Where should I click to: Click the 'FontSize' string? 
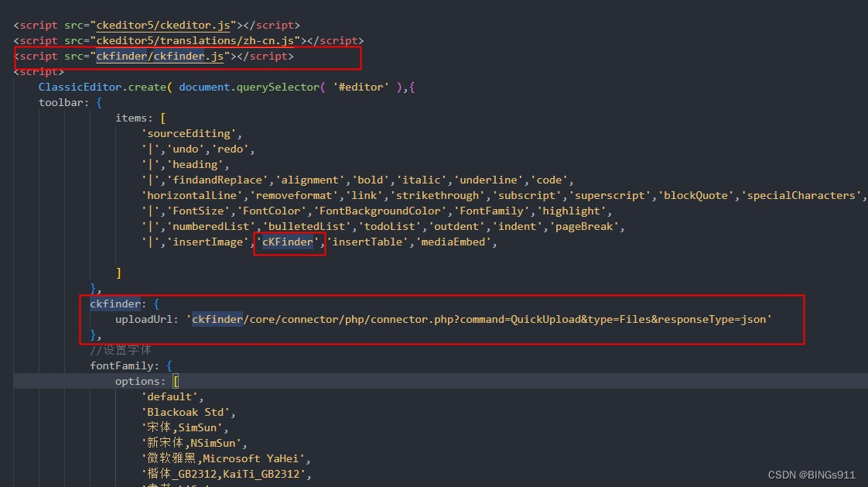point(198,211)
